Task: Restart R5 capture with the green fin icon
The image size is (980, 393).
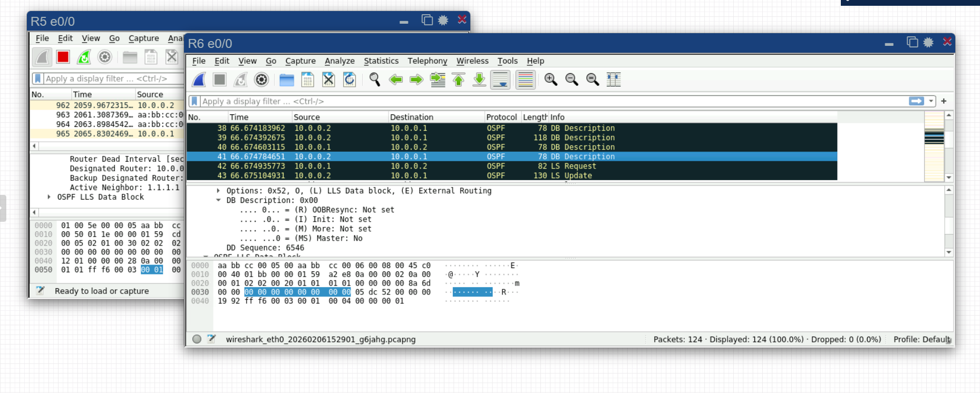Action: click(84, 57)
